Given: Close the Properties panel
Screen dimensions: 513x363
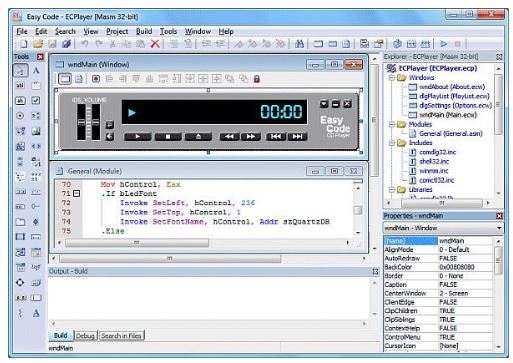Looking at the screenshot, I should [x=499, y=216].
